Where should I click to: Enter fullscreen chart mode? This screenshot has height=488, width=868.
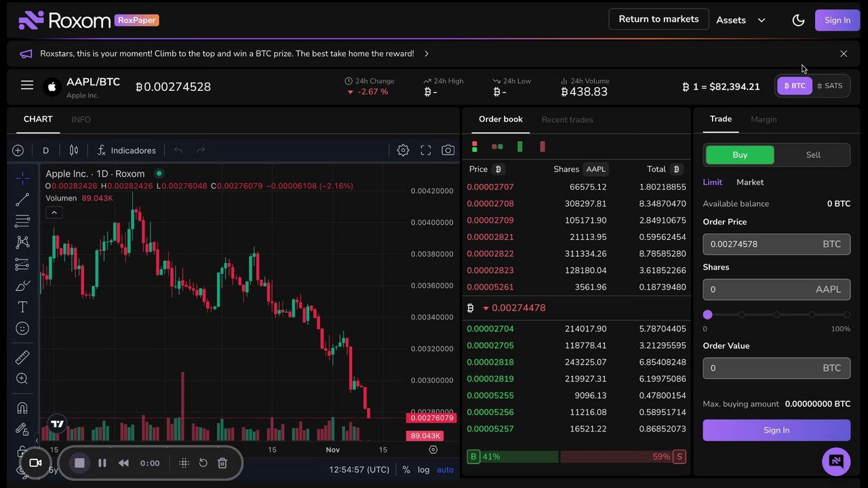[426, 150]
